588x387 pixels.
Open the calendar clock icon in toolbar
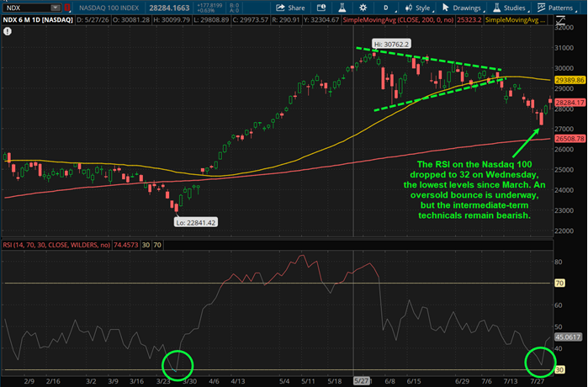[x=321, y=8]
